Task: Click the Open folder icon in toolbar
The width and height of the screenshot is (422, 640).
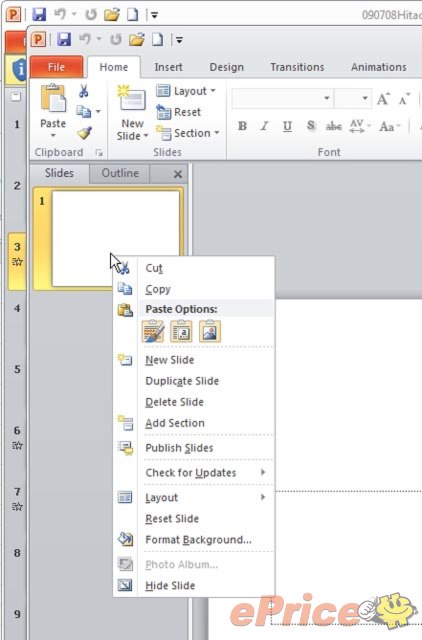Action: point(137,40)
